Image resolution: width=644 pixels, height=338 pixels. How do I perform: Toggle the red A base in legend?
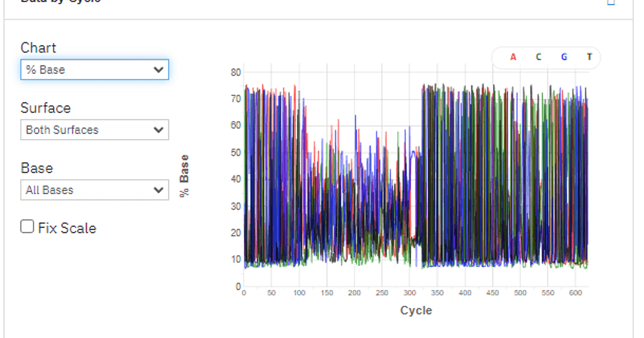pos(513,57)
